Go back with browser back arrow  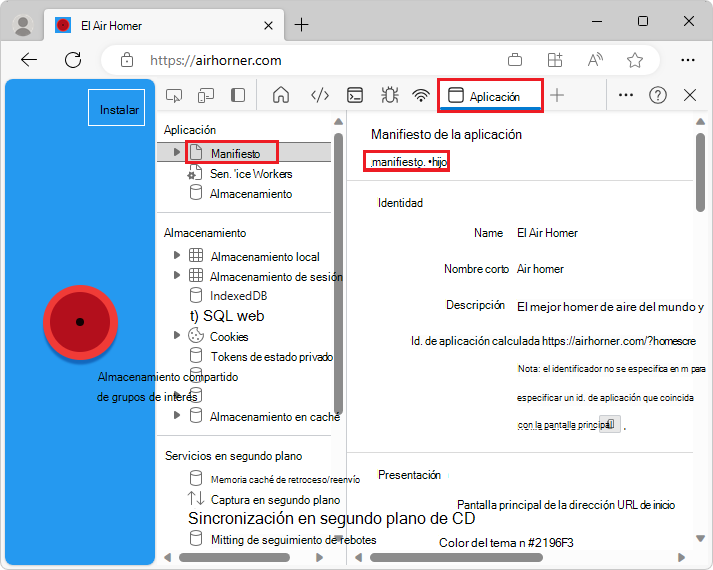click(x=29, y=60)
